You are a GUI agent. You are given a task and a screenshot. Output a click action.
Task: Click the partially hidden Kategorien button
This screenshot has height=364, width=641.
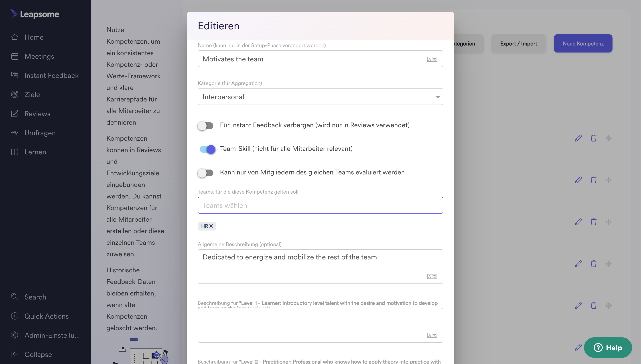point(469,43)
